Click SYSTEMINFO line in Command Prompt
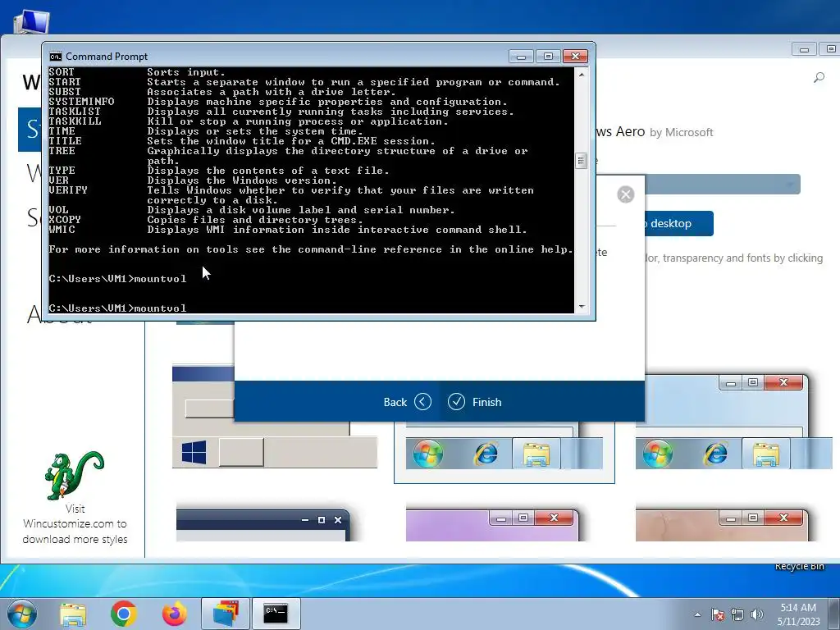 [x=278, y=102]
